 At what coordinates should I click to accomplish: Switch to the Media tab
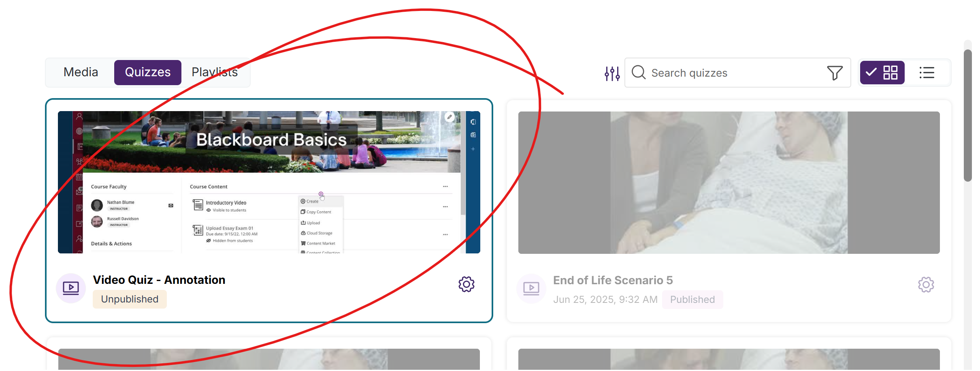click(81, 72)
